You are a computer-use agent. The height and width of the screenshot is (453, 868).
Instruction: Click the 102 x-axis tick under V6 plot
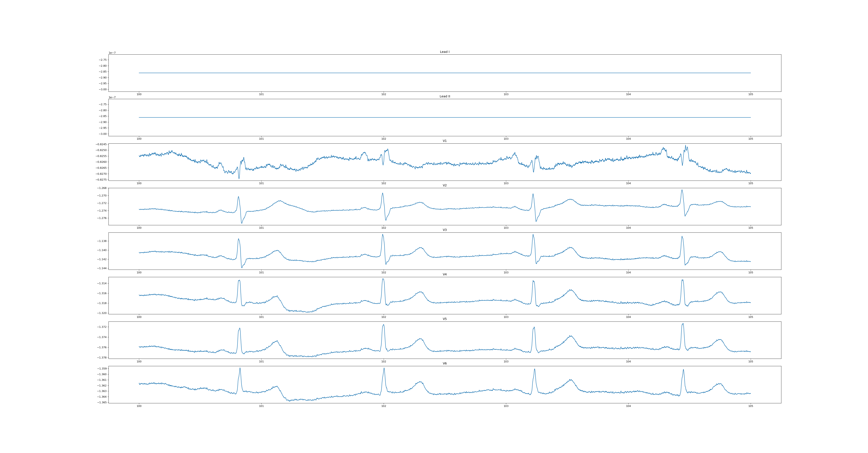tap(384, 406)
